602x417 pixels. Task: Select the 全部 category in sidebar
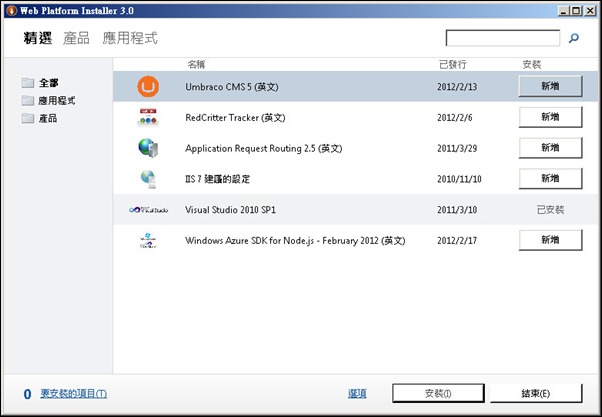(x=47, y=83)
